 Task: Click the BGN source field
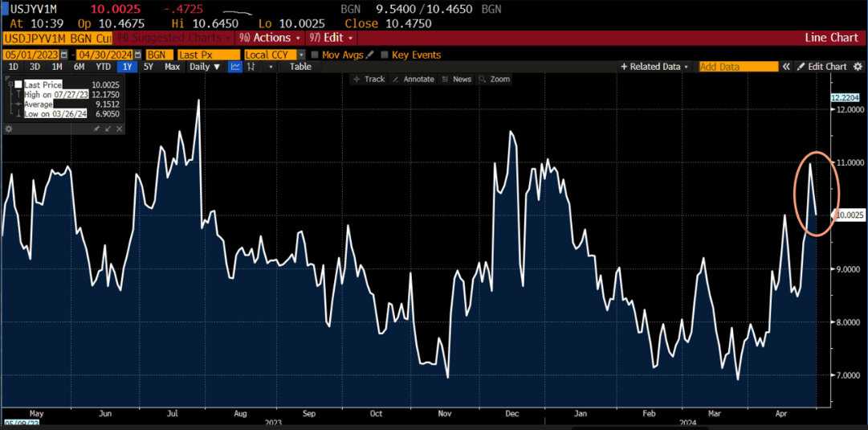[158, 55]
